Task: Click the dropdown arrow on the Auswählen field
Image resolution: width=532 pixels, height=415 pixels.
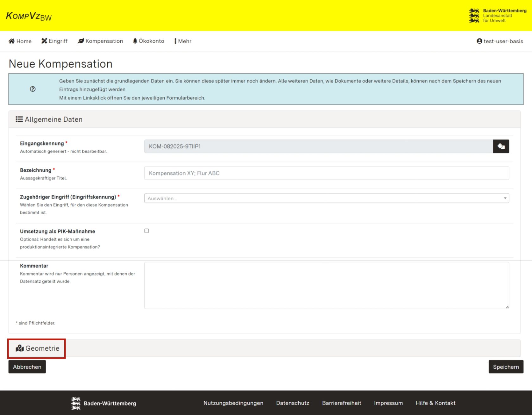Action: 505,198
